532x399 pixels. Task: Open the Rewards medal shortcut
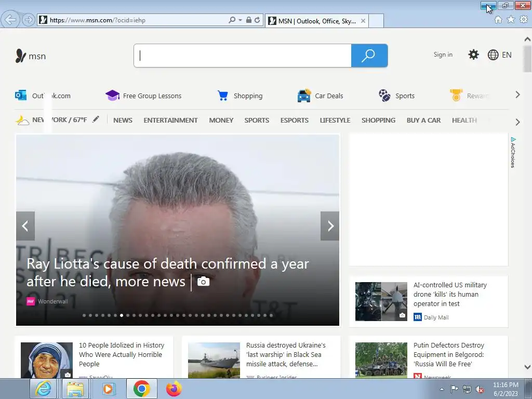click(x=469, y=96)
